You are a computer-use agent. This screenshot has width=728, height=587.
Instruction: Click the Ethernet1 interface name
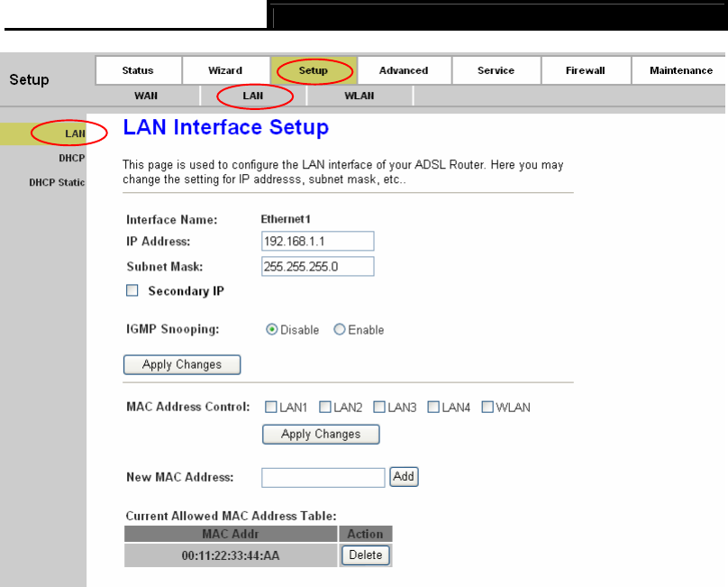pos(286,219)
